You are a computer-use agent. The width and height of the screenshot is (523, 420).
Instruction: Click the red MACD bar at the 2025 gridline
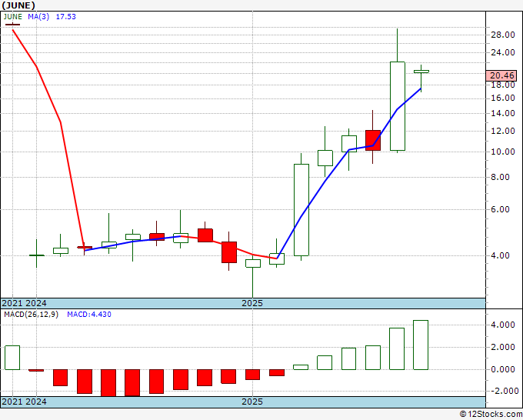(252, 375)
